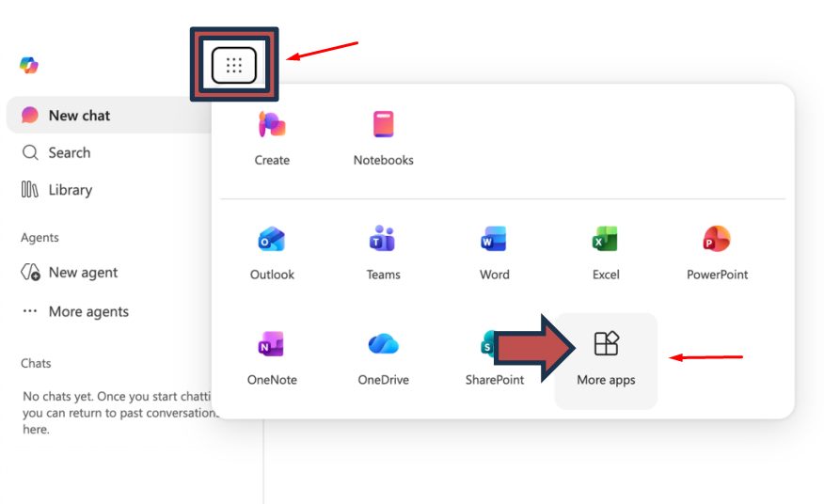
Task: Click the Copilot logo icon
Action: (x=29, y=65)
